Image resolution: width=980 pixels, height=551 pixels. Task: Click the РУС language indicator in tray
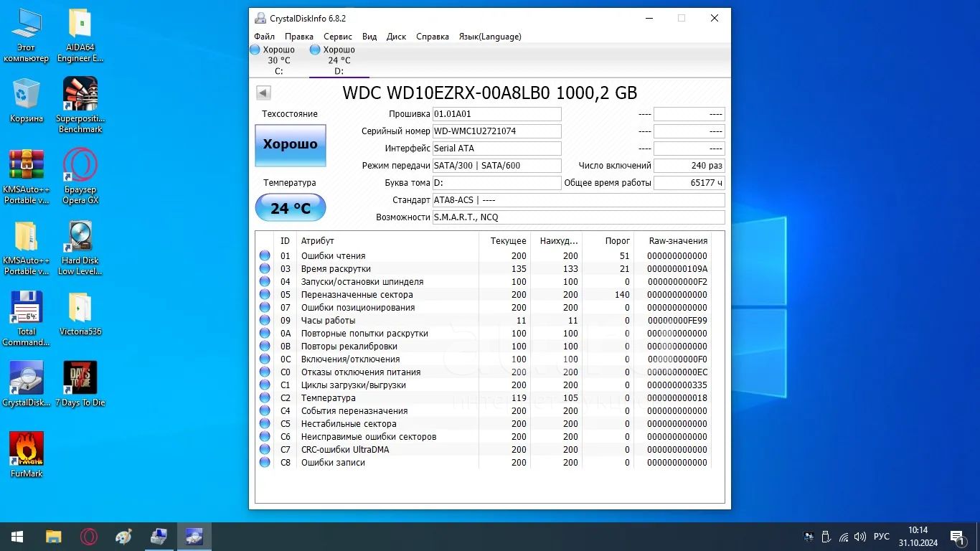click(x=882, y=537)
